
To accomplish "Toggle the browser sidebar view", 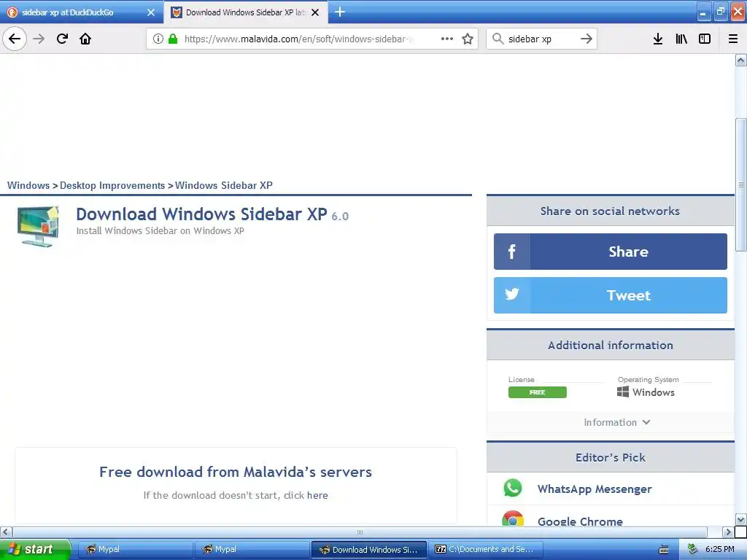I will [705, 39].
